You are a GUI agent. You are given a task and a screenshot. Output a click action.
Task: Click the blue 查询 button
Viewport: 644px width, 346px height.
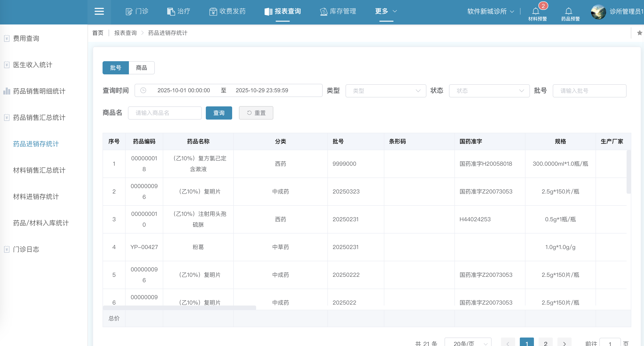pyautogui.click(x=219, y=113)
